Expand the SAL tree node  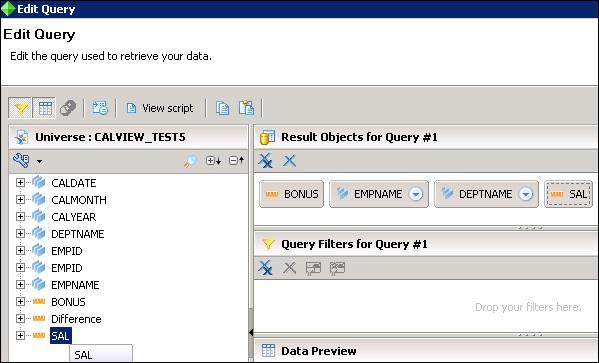point(20,335)
